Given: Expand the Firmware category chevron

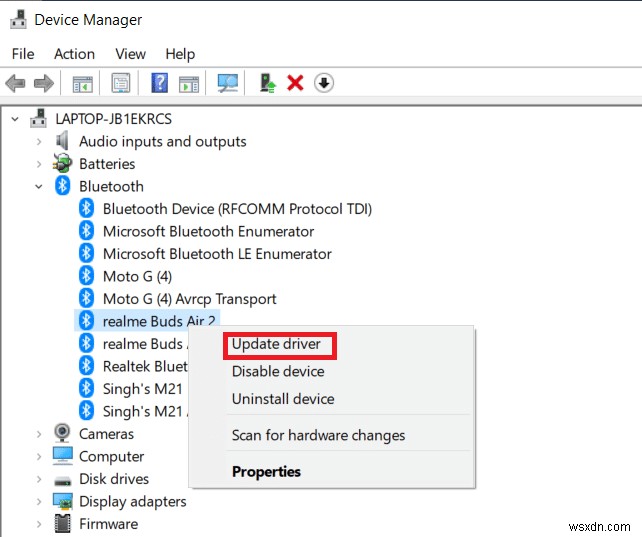Looking at the screenshot, I should [39, 524].
